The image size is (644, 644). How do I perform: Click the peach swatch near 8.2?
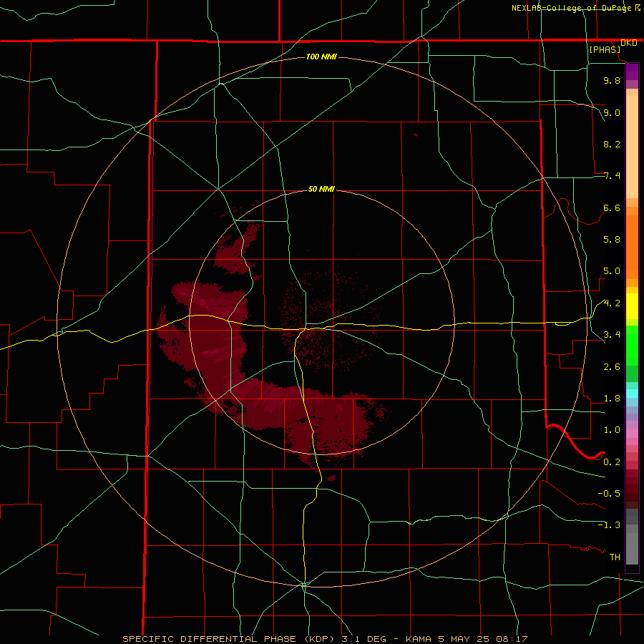click(x=632, y=147)
